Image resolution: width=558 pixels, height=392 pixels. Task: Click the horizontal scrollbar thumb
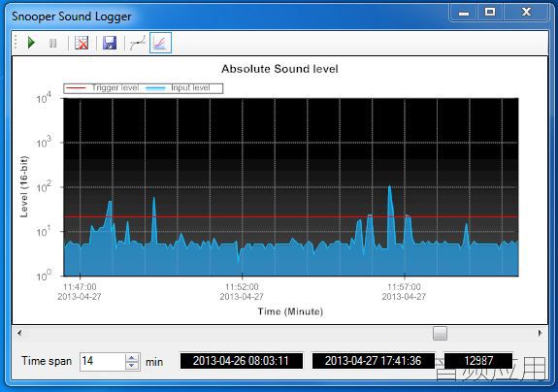pyautogui.click(x=440, y=334)
